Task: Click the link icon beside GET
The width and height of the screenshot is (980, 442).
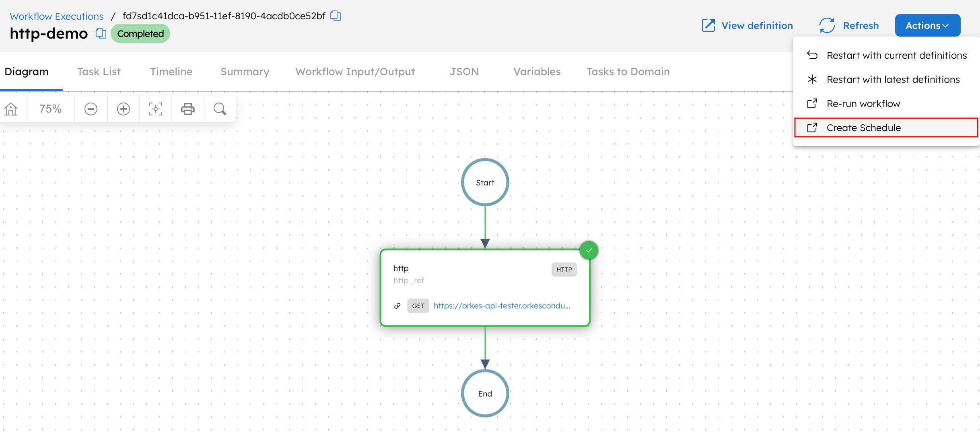Action: pyautogui.click(x=397, y=306)
